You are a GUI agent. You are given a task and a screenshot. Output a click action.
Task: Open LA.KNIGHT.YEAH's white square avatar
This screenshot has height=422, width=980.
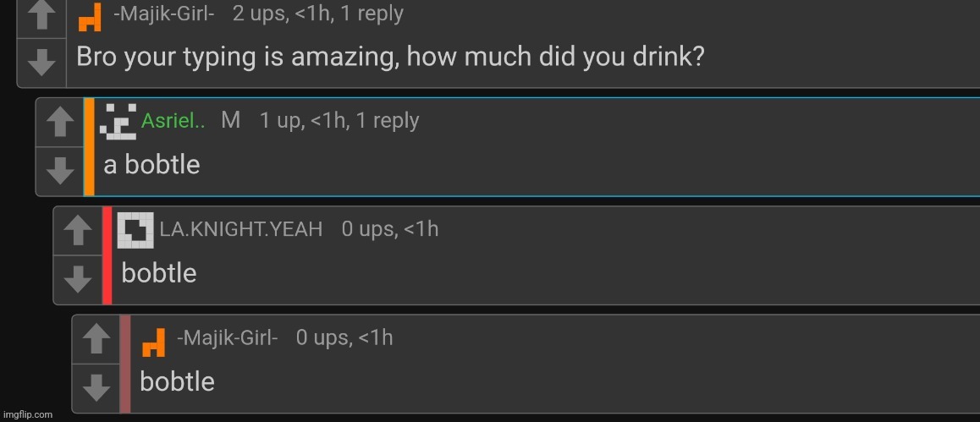[x=135, y=230]
